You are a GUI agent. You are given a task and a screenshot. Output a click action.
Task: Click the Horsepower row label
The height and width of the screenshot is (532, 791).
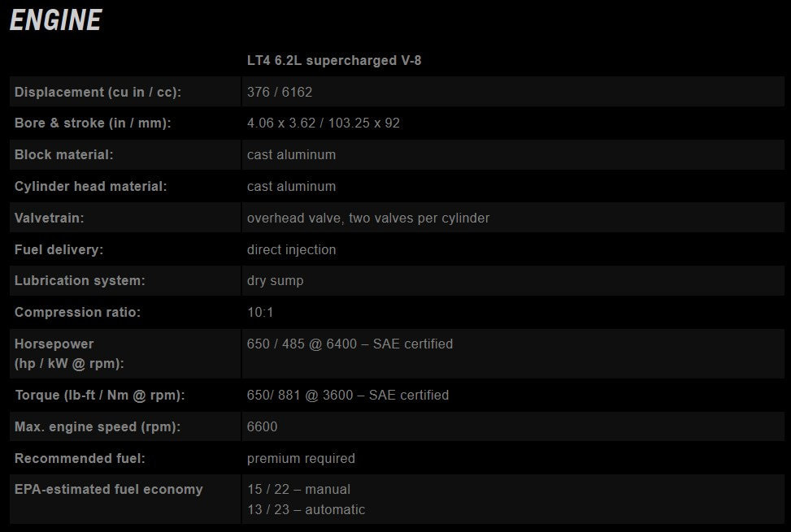coord(70,353)
